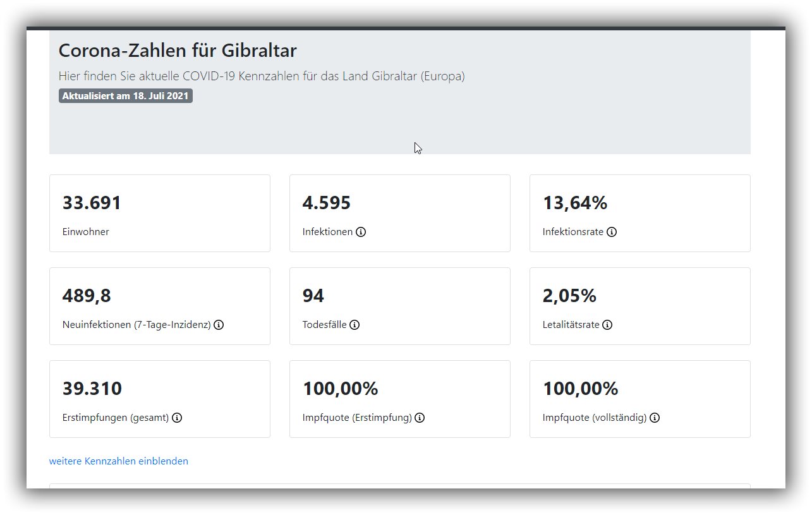The height and width of the screenshot is (515, 812).
Task: Select the 13,64% infection rate value
Action: click(x=574, y=203)
